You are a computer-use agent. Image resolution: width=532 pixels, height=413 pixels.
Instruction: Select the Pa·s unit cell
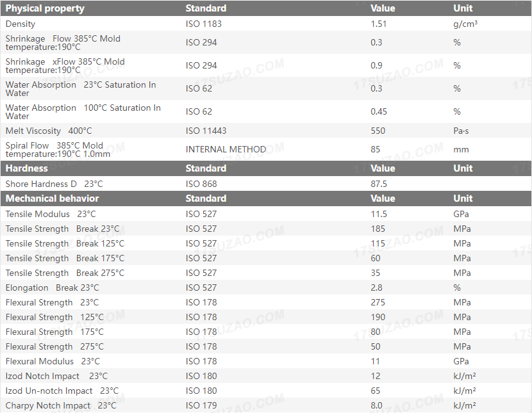(461, 131)
